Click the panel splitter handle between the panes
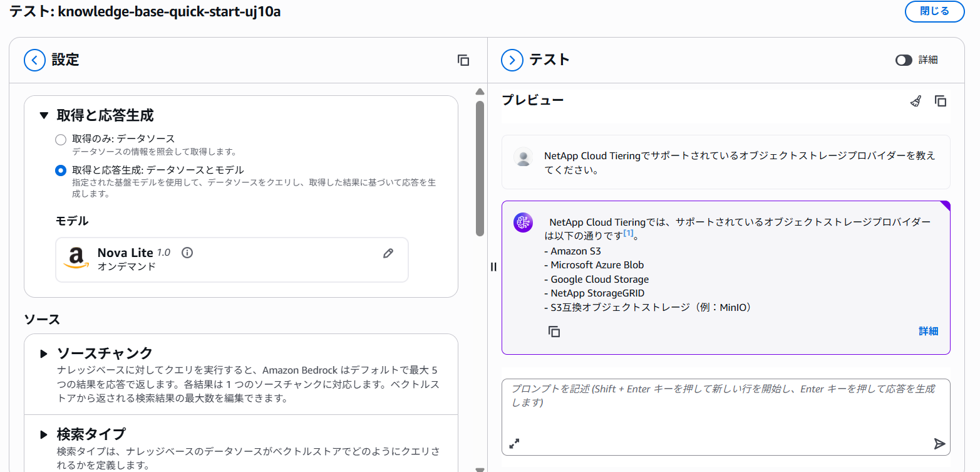 pyautogui.click(x=493, y=266)
